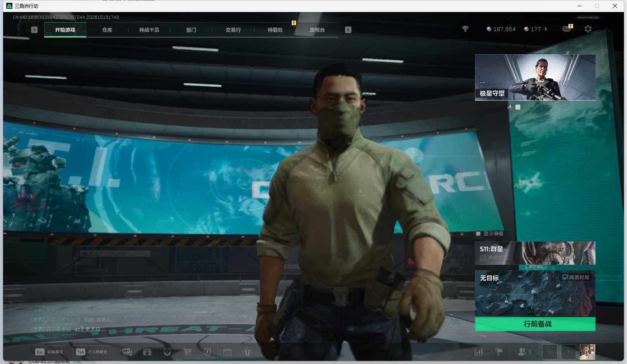Switch to the 仓库 tab

(107, 30)
